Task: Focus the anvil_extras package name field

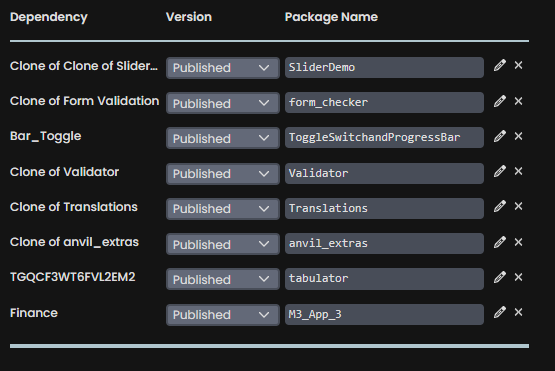Action: coord(384,243)
